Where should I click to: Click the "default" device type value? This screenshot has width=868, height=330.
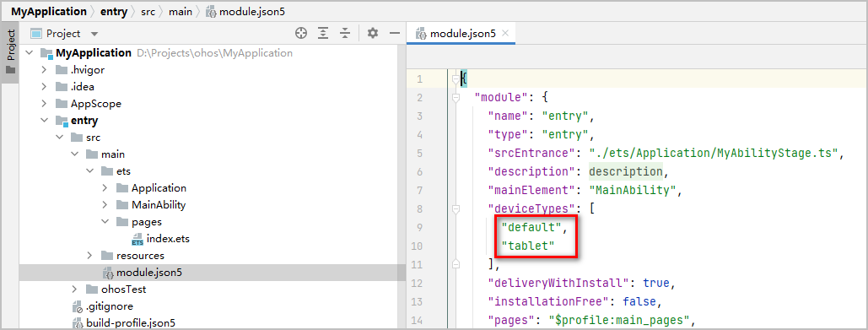point(531,227)
